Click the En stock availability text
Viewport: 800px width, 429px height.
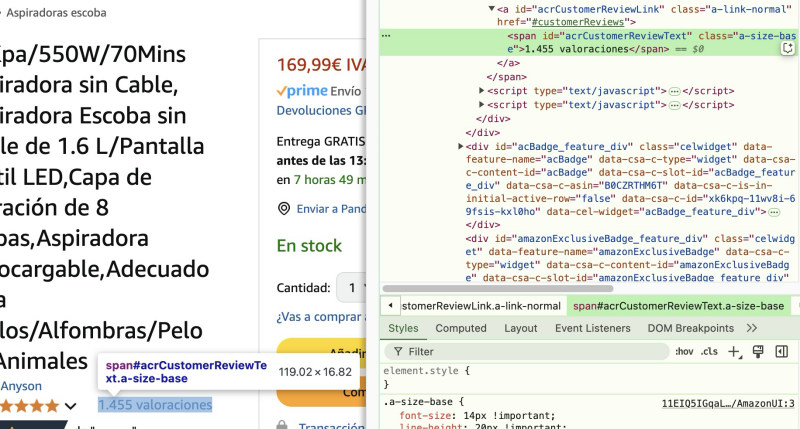pos(309,246)
